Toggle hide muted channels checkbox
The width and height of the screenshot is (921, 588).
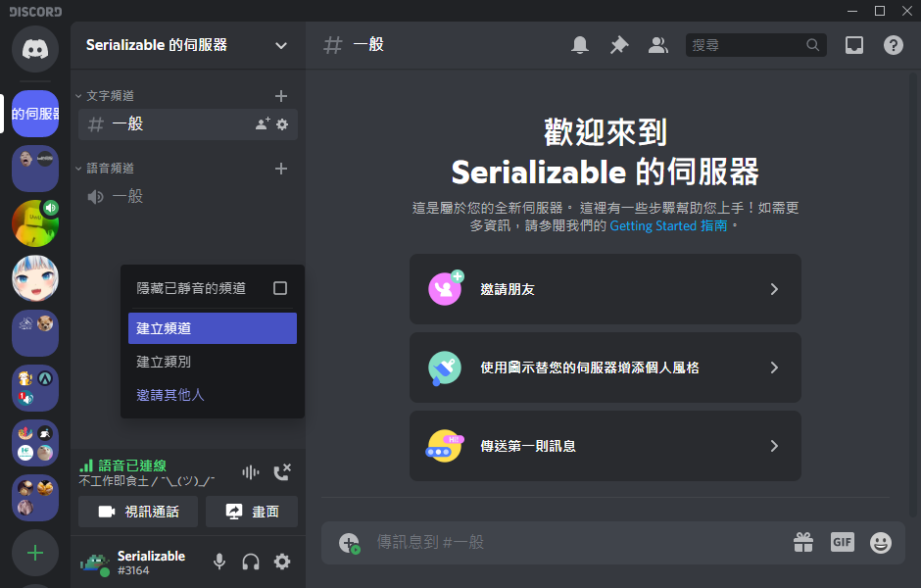(280, 288)
